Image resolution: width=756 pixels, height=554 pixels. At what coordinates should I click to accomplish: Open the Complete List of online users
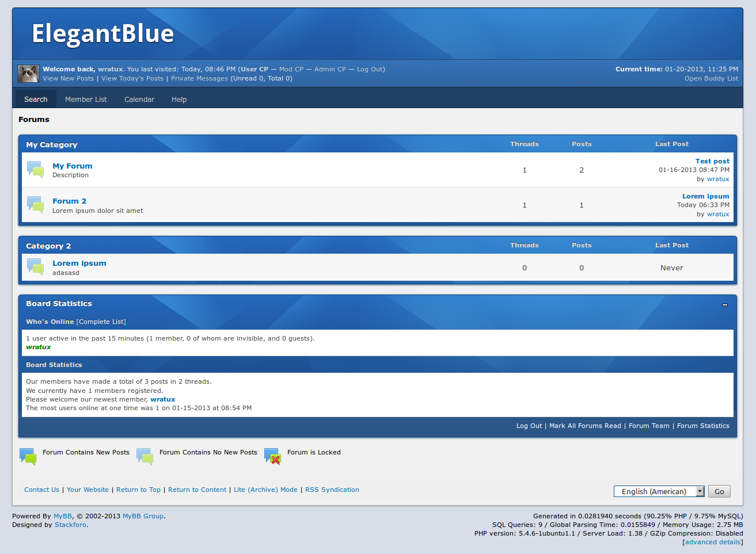click(x=101, y=322)
